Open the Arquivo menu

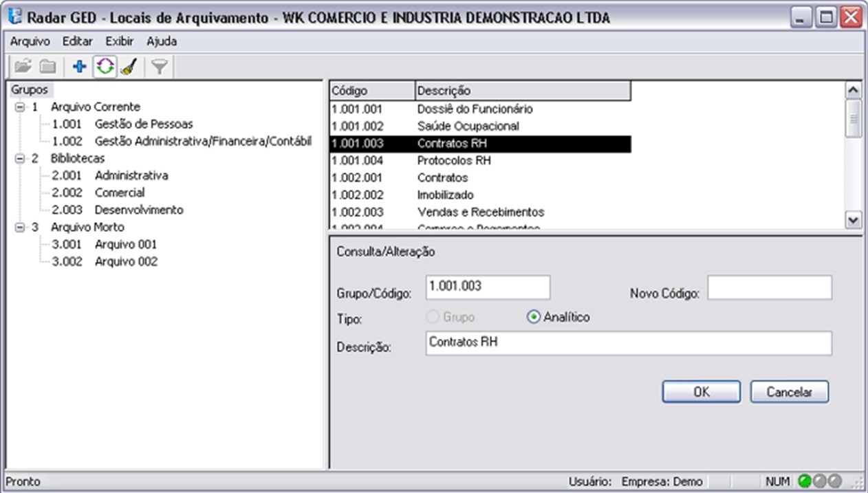[30, 41]
